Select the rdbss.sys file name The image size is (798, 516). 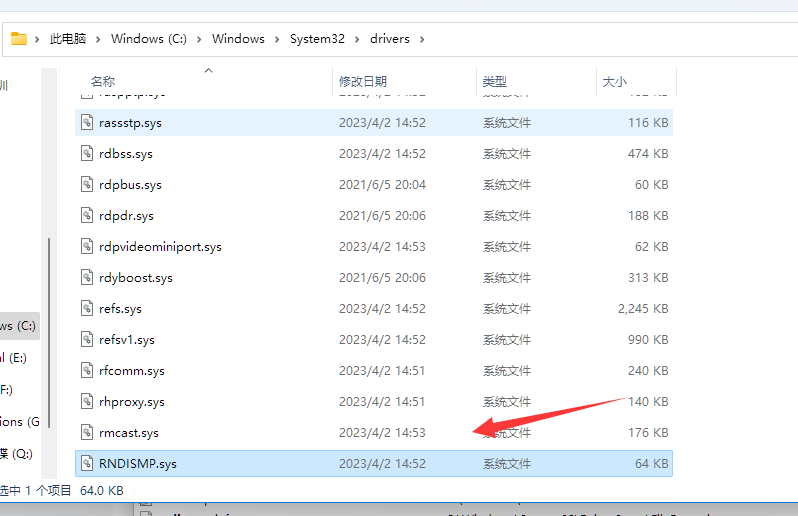pyautogui.click(x=126, y=154)
